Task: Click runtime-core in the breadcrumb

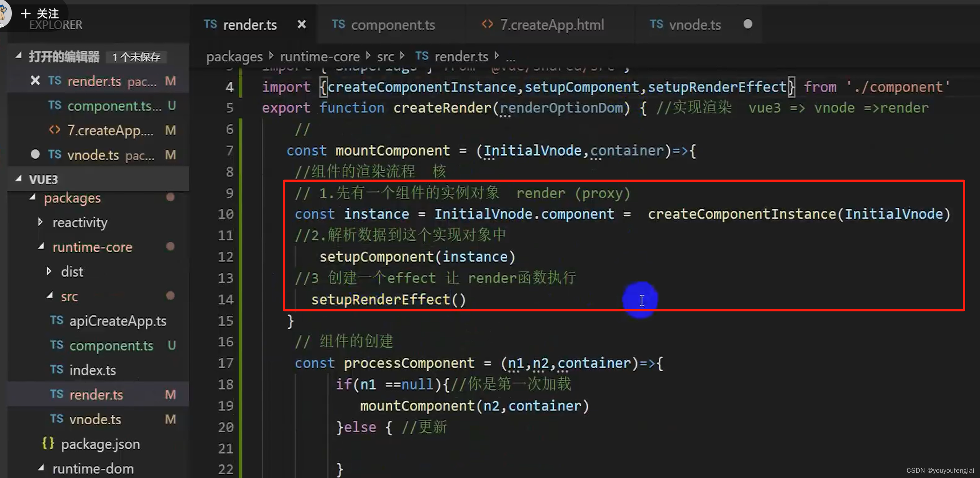Action: pyautogui.click(x=320, y=57)
